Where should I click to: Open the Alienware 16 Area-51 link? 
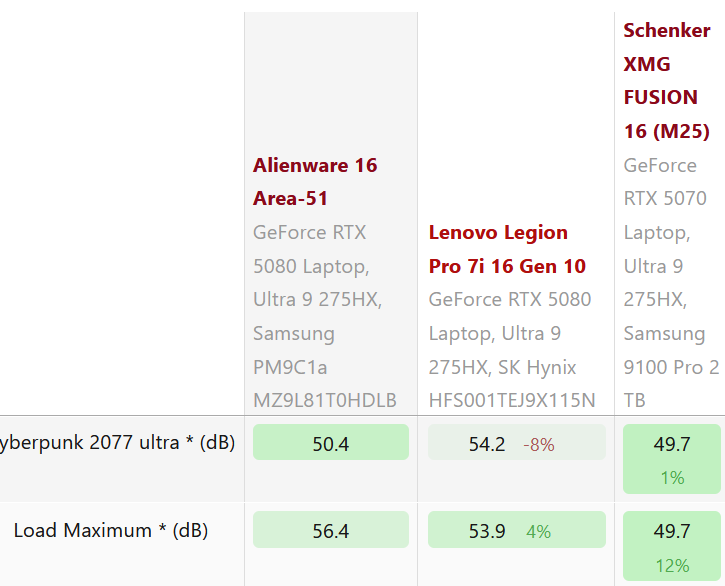[314, 181]
